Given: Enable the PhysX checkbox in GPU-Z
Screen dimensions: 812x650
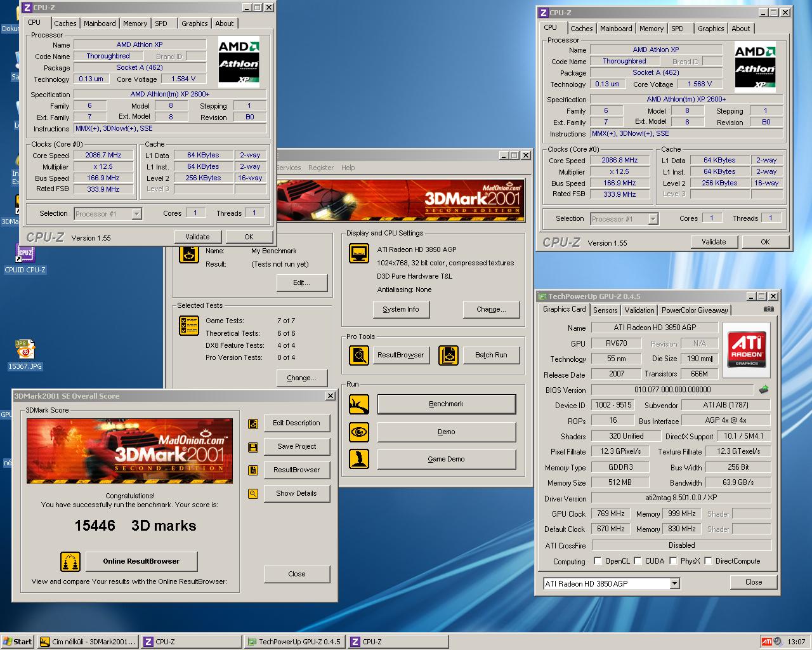Looking at the screenshot, I should coord(673,561).
